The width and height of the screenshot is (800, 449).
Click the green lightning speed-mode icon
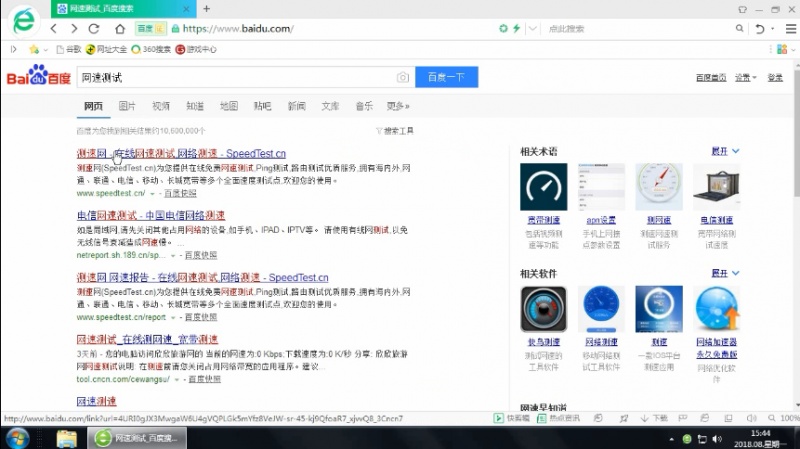coord(516,29)
